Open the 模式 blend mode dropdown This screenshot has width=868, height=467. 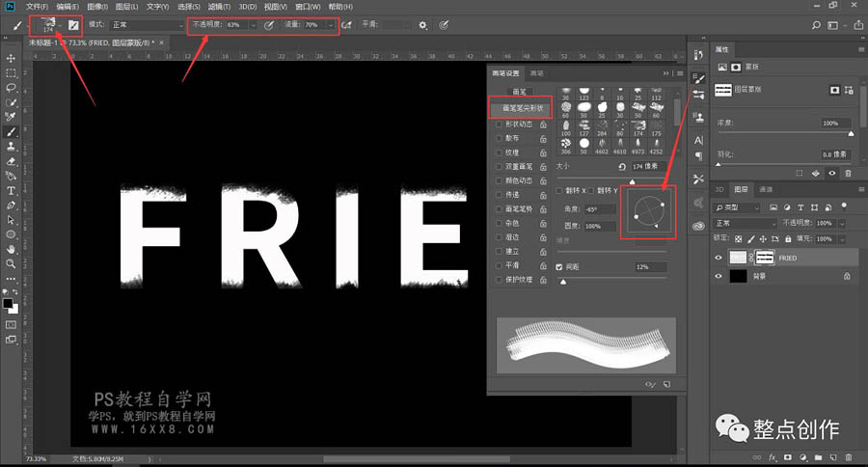(148, 25)
